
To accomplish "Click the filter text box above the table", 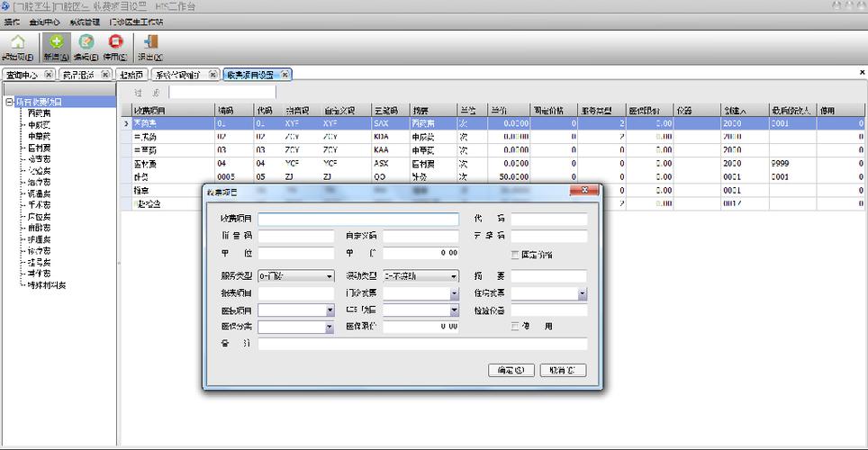I will (222, 93).
